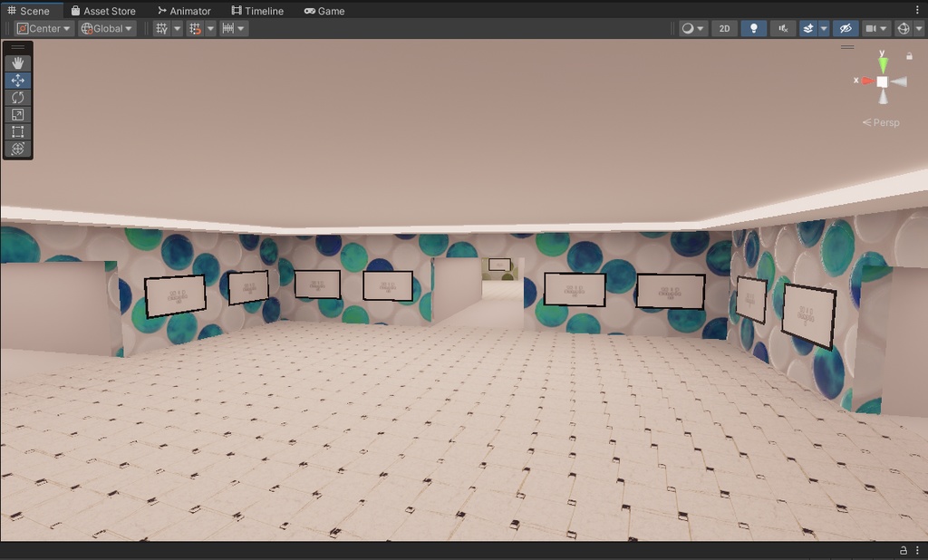Image resolution: width=928 pixels, height=560 pixels.
Task: Click the orientation gizmo overlay handle
Action: [x=847, y=47]
